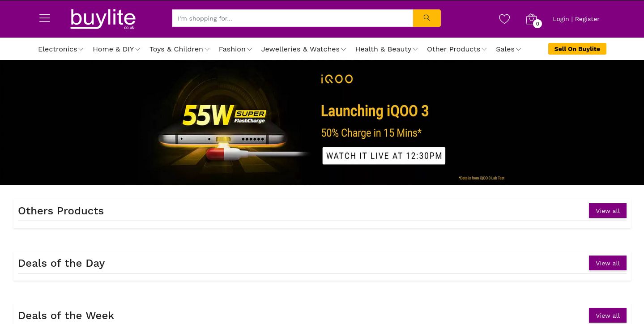Open the shopping cart bag

point(531,19)
